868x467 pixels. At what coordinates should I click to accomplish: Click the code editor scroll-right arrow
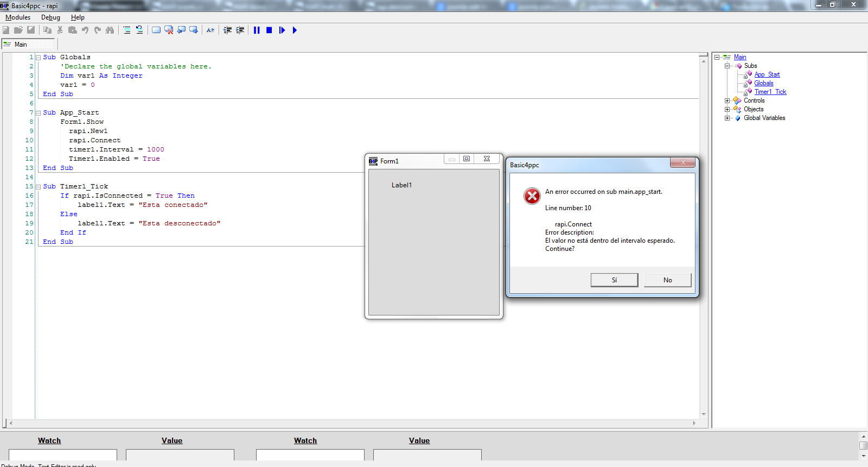[694, 423]
